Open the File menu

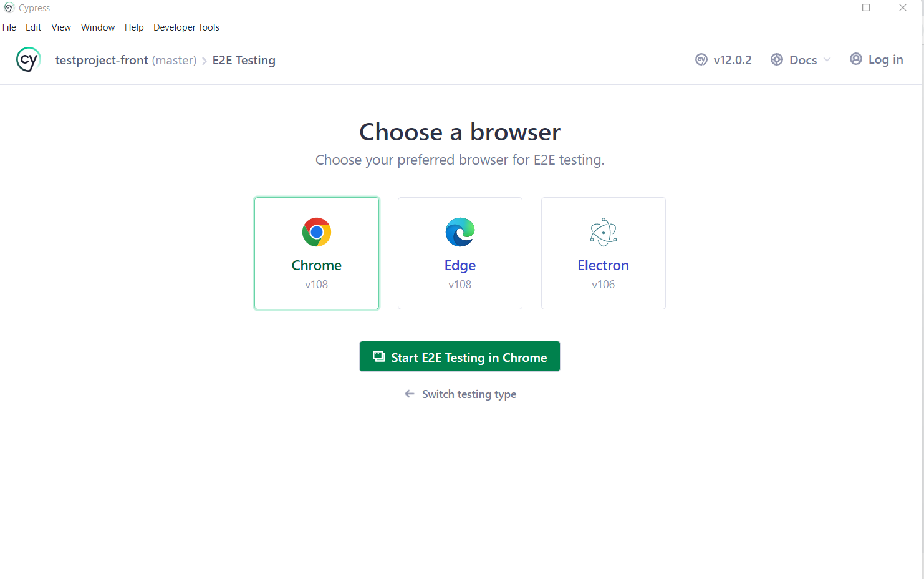click(9, 27)
